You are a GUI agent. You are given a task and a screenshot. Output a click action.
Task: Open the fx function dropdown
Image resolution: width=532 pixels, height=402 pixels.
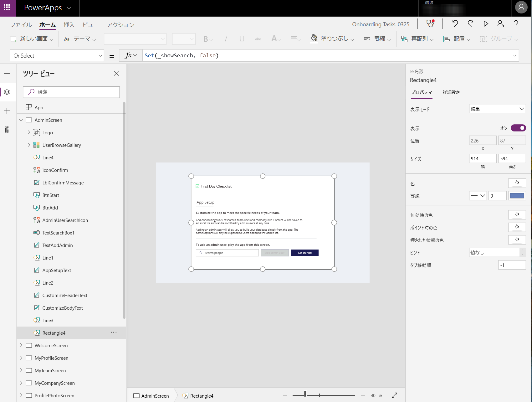point(131,55)
